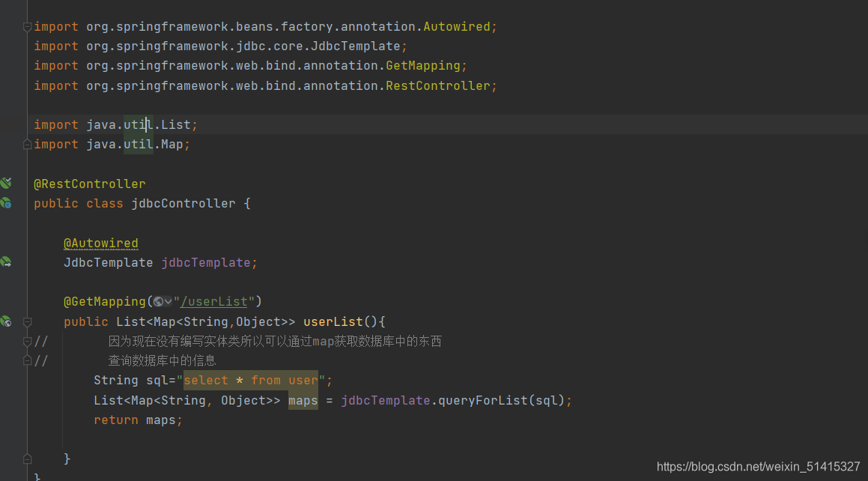Click the userList method name
This screenshot has width=868, height=481.
coord(333,321)
